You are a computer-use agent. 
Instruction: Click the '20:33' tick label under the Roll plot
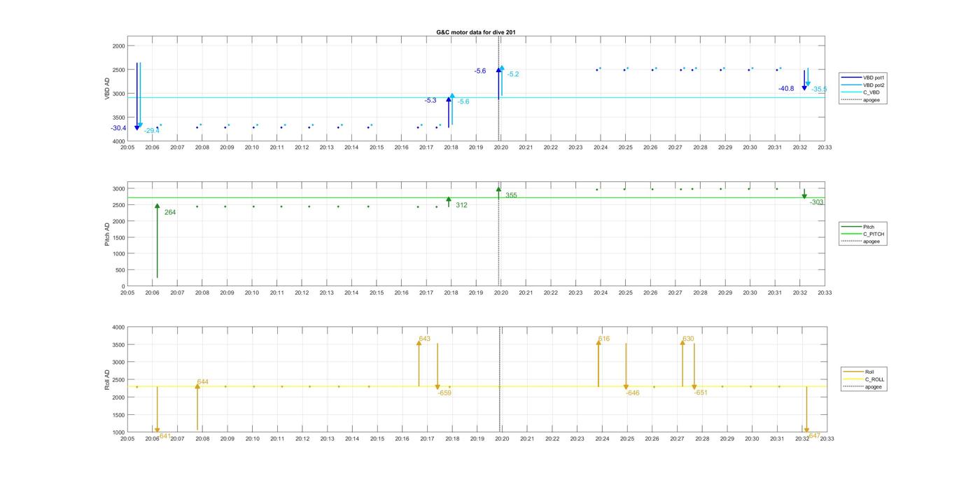pyautogui.click(x=827, y=439)
